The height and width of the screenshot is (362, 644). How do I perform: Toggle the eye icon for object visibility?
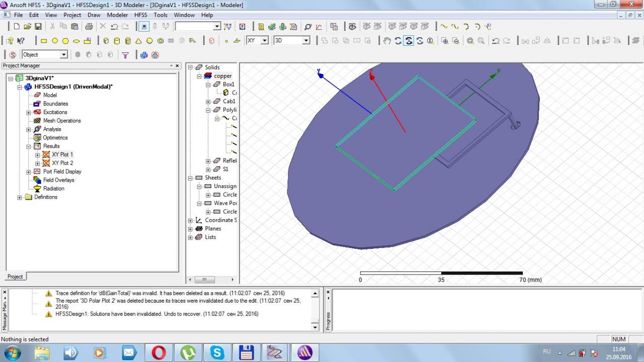click(x=352, y=27)
